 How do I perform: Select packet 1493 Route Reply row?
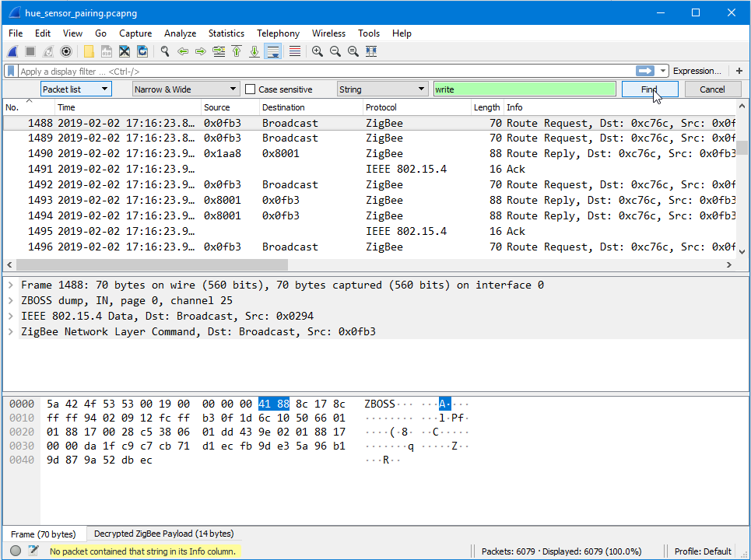[370, 200]
